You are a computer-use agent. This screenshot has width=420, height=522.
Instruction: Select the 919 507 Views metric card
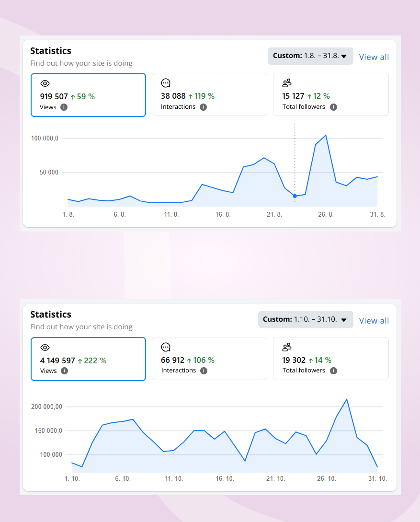88,95
